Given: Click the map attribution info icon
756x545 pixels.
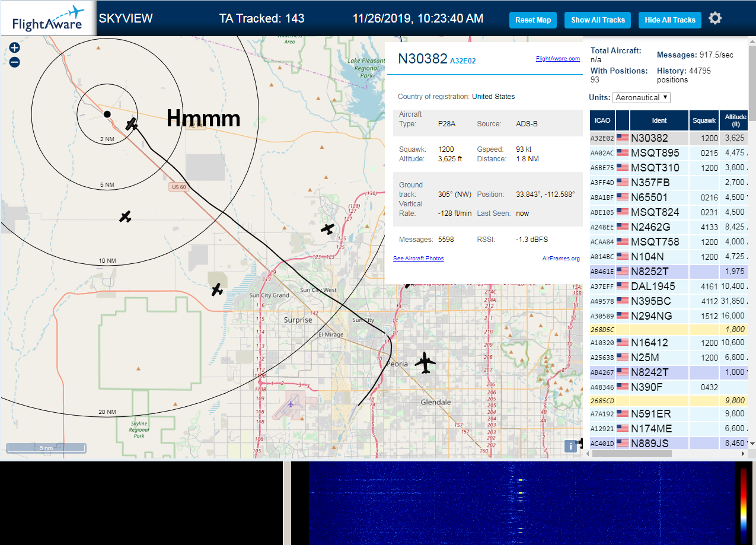Looking at the screenshot, I should pyautogui.click(x=570, y=447).
